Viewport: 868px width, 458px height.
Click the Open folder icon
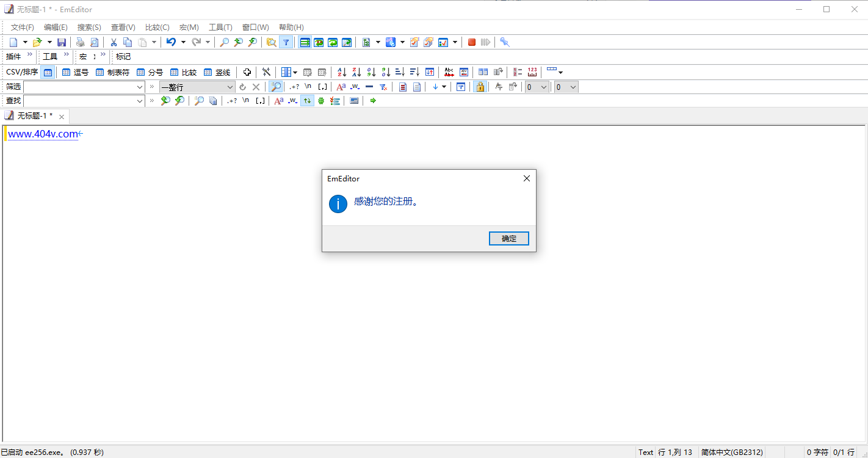click(37, 42)
